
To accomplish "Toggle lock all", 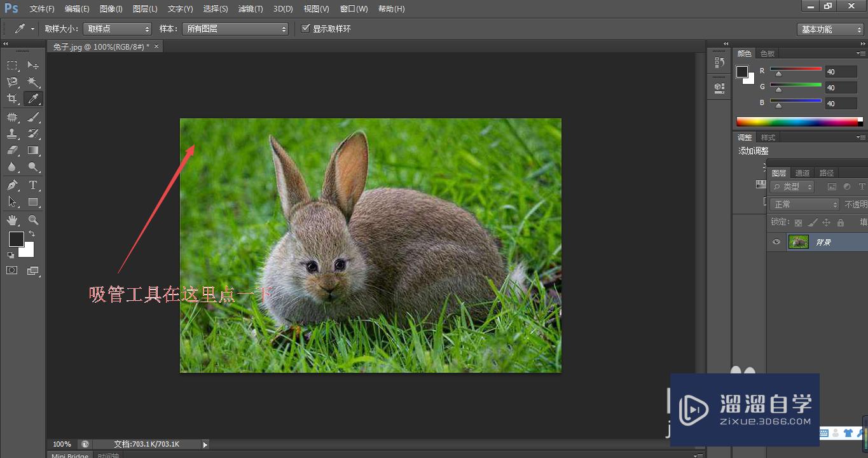I will pyautogui.click(x=841, y=223).
